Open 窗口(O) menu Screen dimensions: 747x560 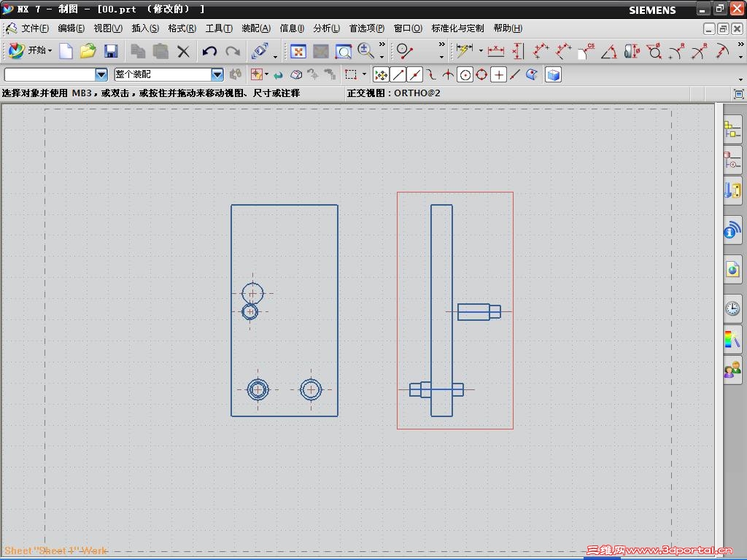click(408, 28)
